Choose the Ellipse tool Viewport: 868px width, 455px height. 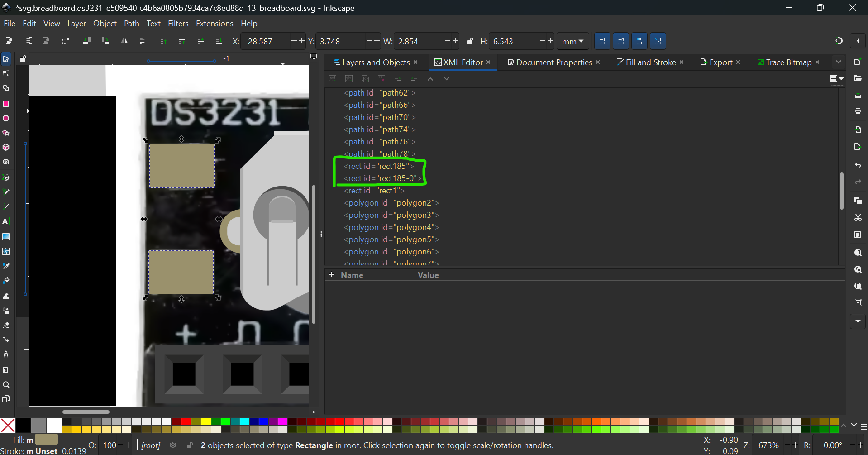(x=6, y=118)
